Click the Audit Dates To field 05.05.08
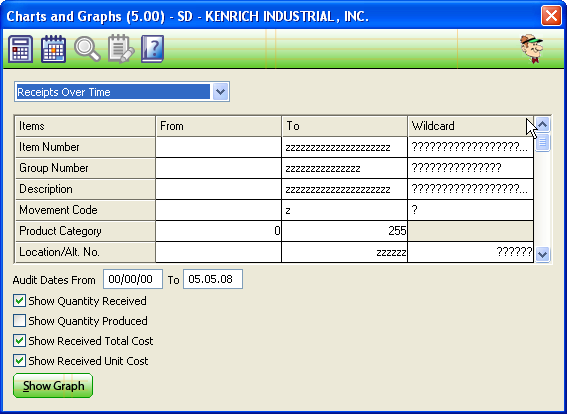Screen dimensions: 567x414 [213, 279]
